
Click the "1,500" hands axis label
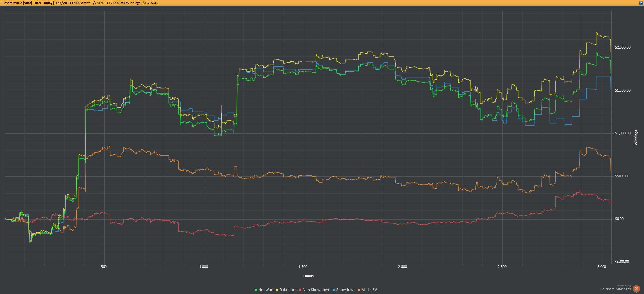pyautogui.click(x=303, y=267)
